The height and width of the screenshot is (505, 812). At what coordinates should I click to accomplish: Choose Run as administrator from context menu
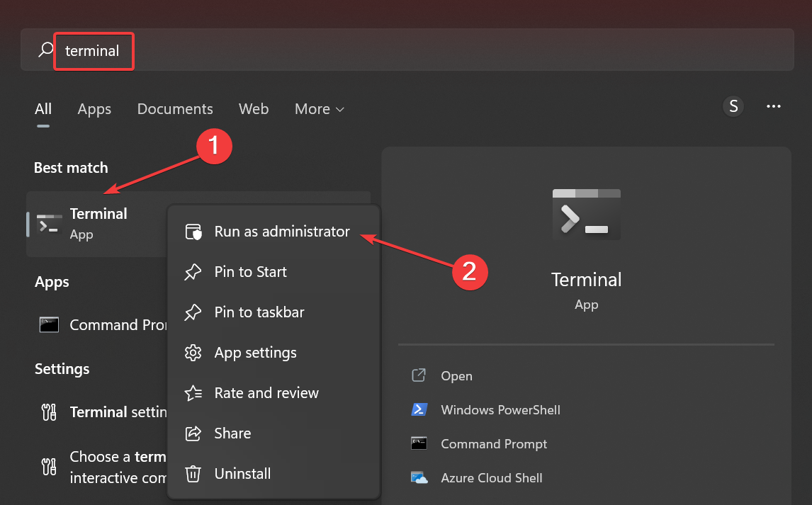pyautogui.click(x=281, y=232)
